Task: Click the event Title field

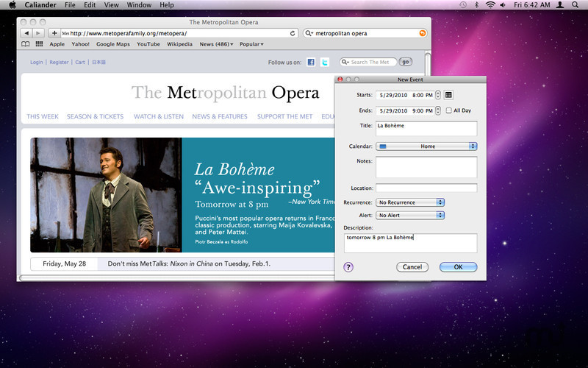Action: (426, 128)
